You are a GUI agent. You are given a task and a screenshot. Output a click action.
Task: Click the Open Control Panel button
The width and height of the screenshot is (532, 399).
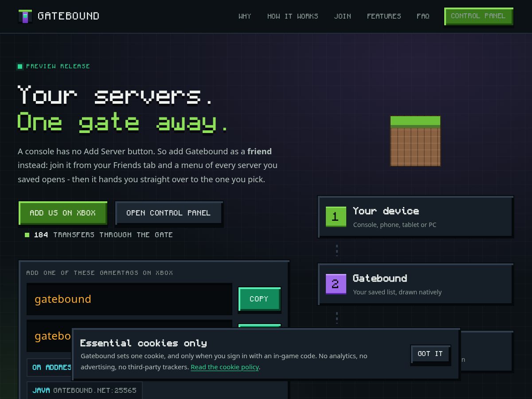tap(168, 213)
